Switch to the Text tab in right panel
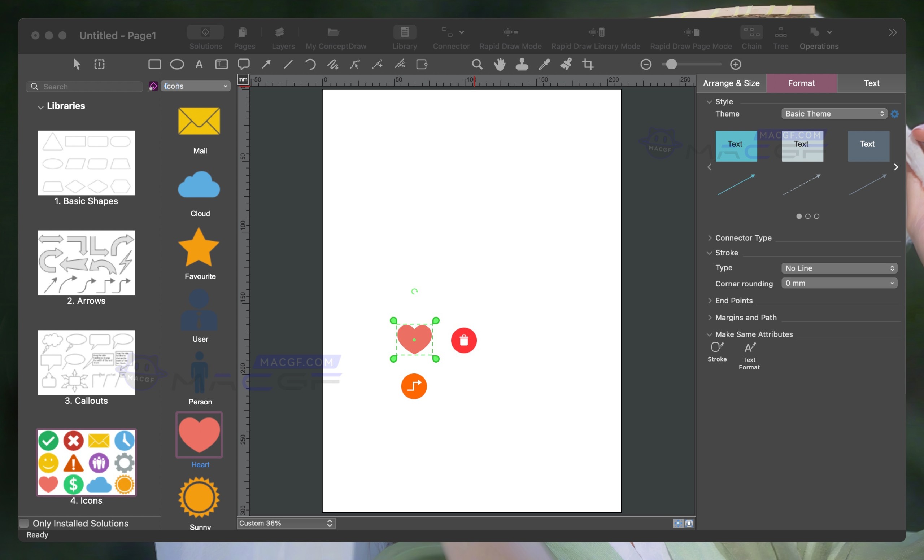 click(871, 83)
